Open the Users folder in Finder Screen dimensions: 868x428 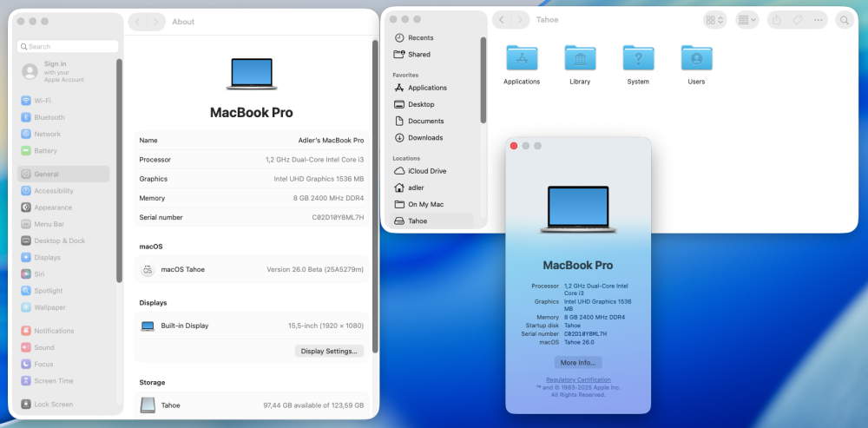tap(696, 65)
